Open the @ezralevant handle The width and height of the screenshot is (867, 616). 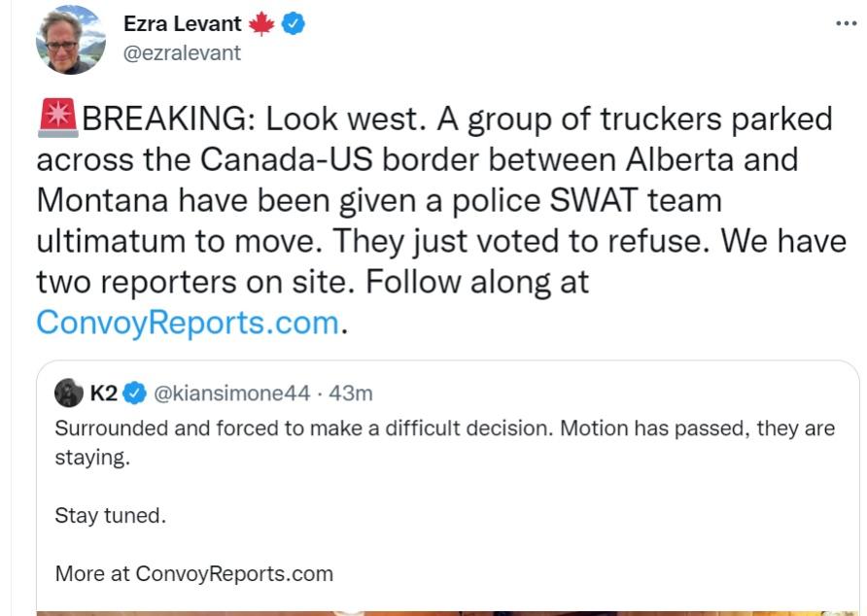pyautogui.click(x=182, y=53)
